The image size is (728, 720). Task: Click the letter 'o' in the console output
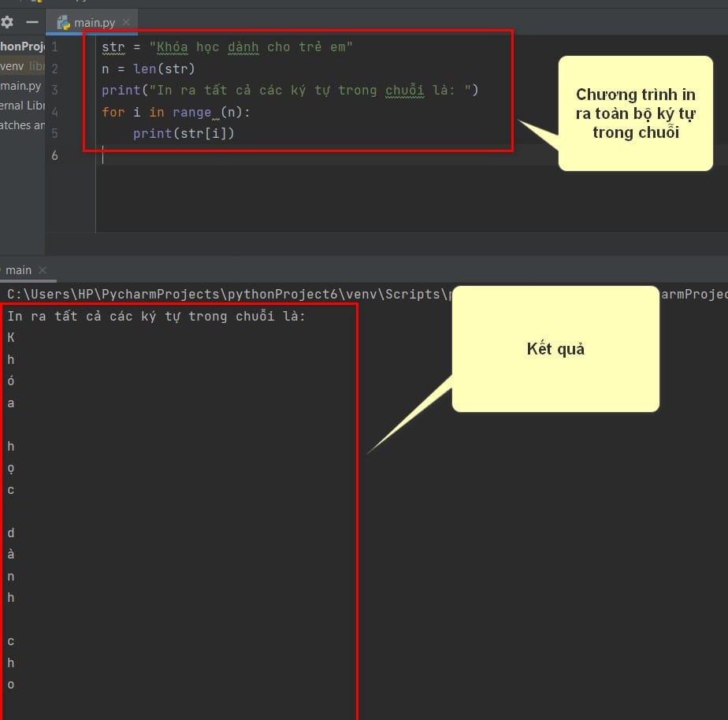click(x=11, y=685)
